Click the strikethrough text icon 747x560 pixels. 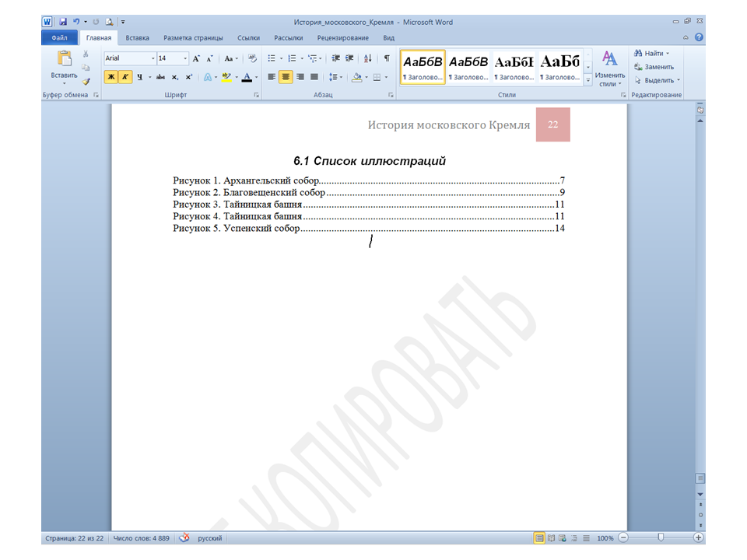click(x=160, y=77)
